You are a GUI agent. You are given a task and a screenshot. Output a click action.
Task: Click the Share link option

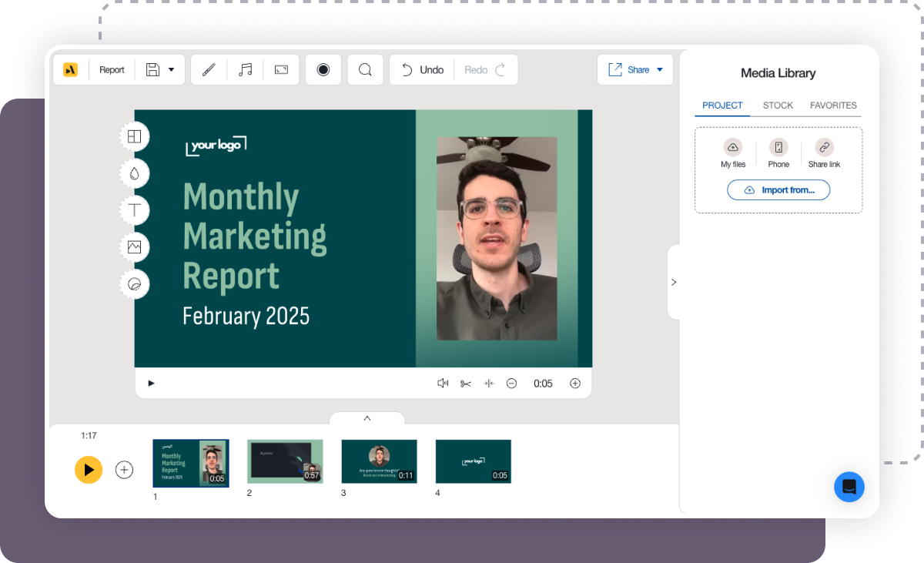coord(824,152)
